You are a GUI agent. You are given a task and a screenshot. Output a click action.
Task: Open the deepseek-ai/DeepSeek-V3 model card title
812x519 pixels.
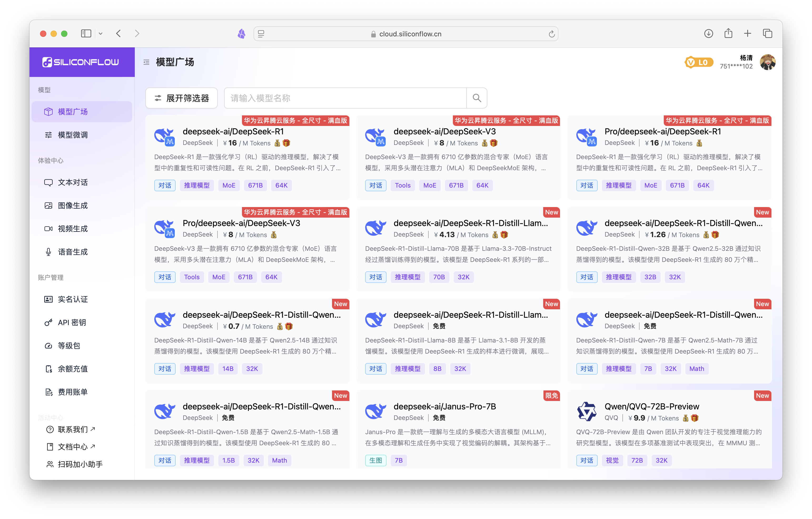[444, 132]
